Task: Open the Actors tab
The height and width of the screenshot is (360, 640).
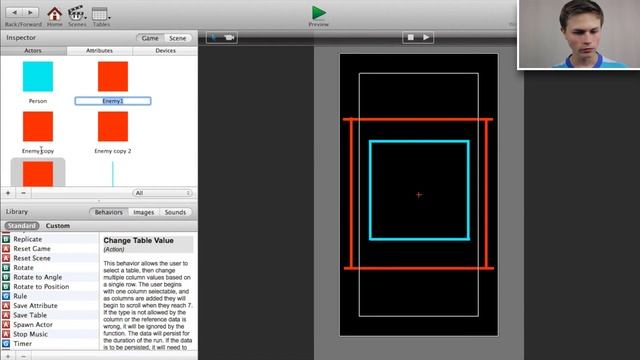Action: (33, 51)
